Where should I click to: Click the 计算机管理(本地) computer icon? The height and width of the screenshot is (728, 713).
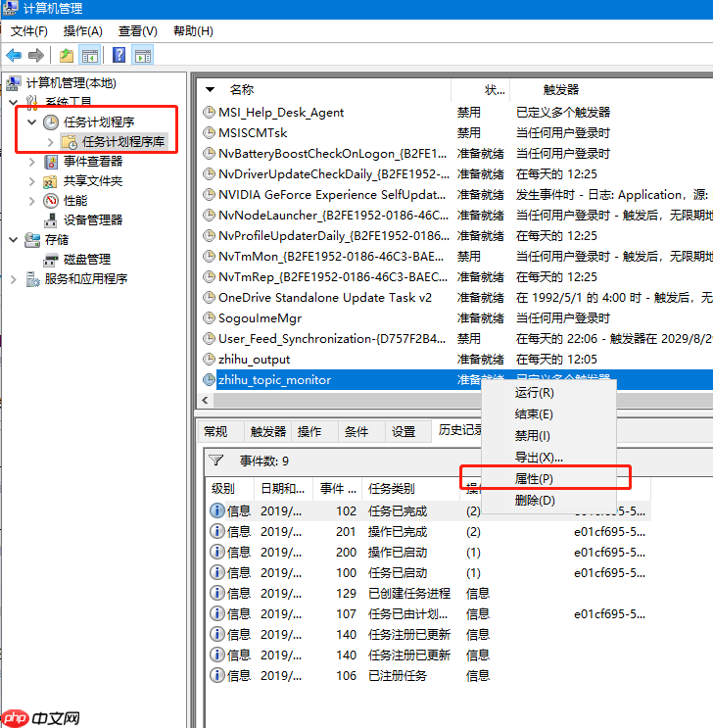pyautogui.click(x=14, y=83)
